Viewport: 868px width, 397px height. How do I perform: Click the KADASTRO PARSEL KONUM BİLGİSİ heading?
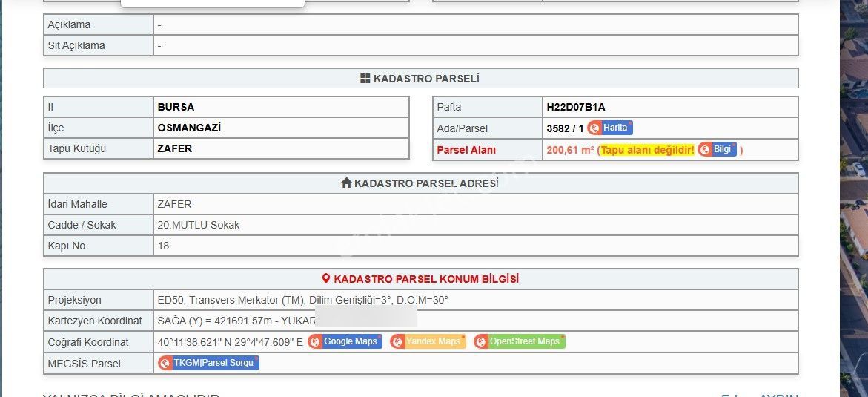(x=426, y=279)
